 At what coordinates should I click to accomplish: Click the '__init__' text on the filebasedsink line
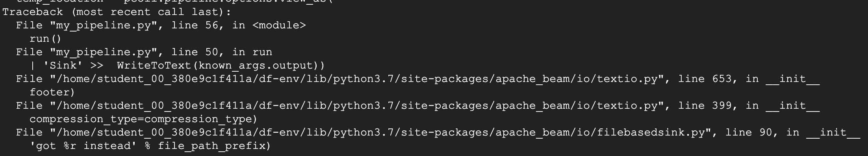(833, 132)
